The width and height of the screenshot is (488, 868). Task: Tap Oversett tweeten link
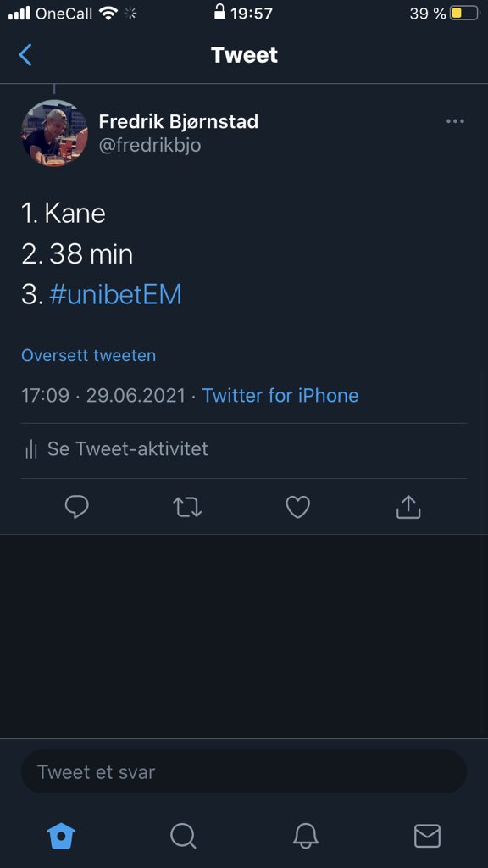(x=88, y=355)
